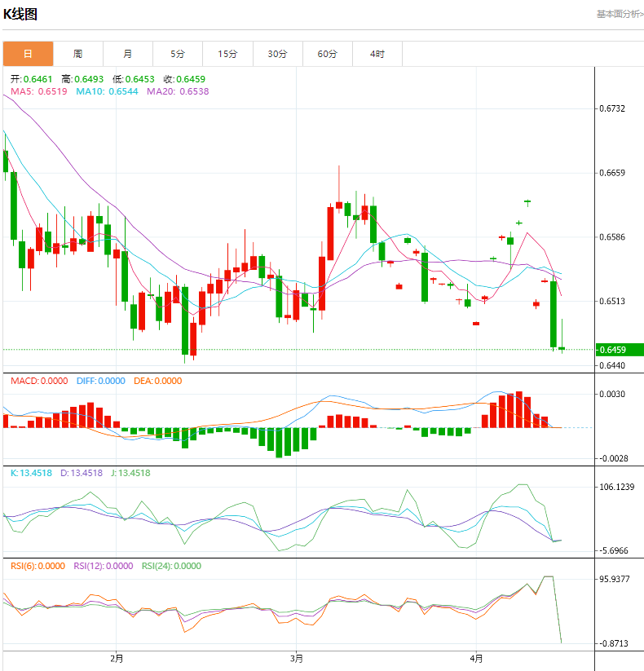Choose the 15分 timeframe tab

pyautogui.click(x=227, y=54)
